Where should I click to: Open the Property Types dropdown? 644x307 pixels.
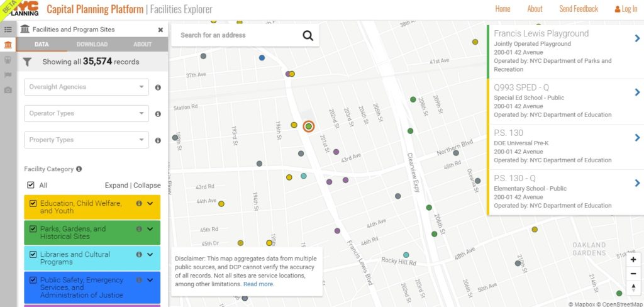point(86,140)
